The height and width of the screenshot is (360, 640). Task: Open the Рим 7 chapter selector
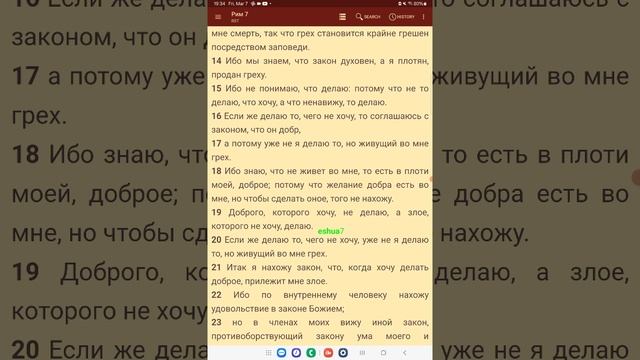tap(239, 16)
